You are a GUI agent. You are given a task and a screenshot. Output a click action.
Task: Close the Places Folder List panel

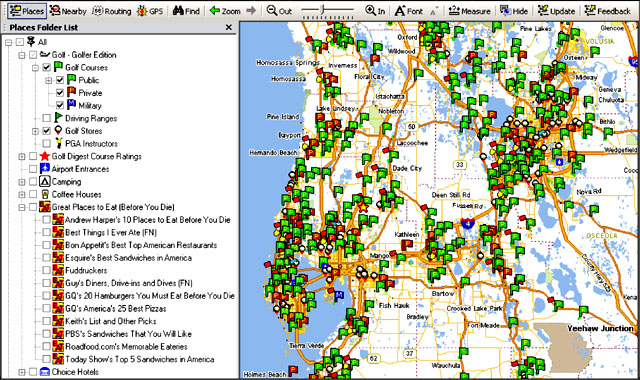[229, 27]
